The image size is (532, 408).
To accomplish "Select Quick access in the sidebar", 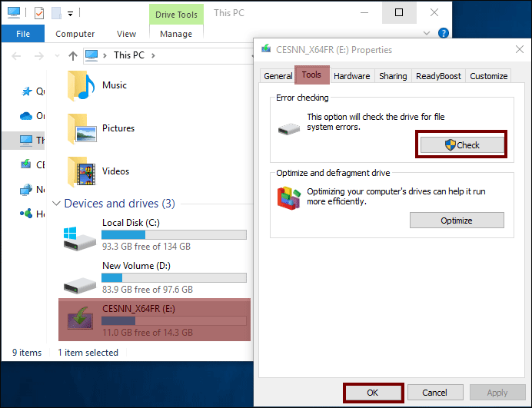I will pyautogui.click(x=32, y=91).
